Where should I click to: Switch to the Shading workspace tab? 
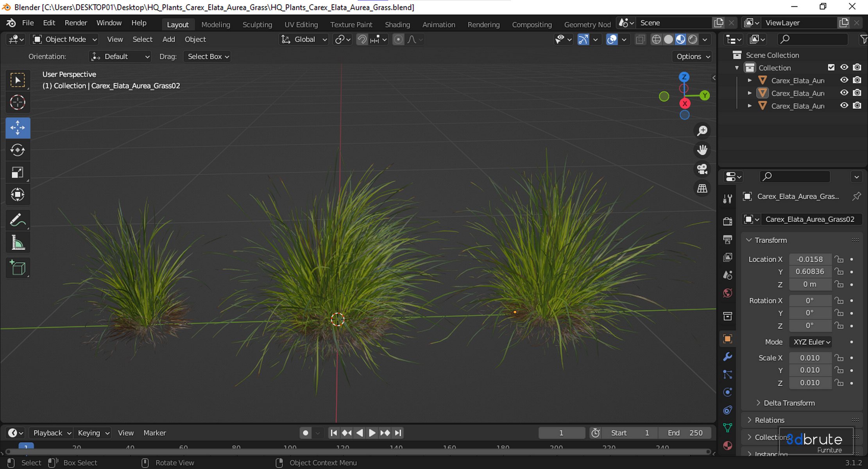pos(397,25)
